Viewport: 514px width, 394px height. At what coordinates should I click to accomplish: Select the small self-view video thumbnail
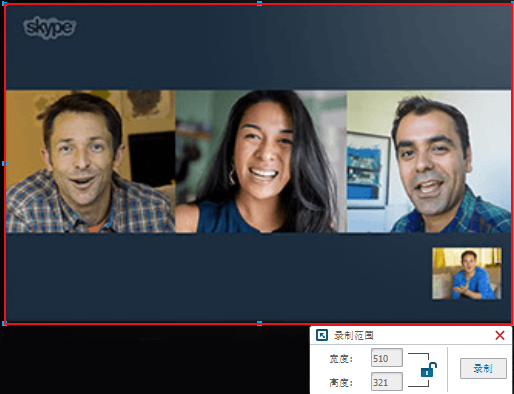click(467, 273)
